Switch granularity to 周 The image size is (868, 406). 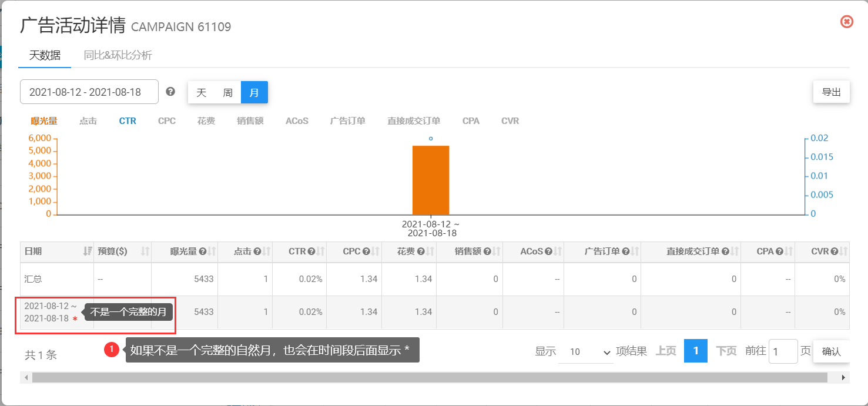coord(227,92)
